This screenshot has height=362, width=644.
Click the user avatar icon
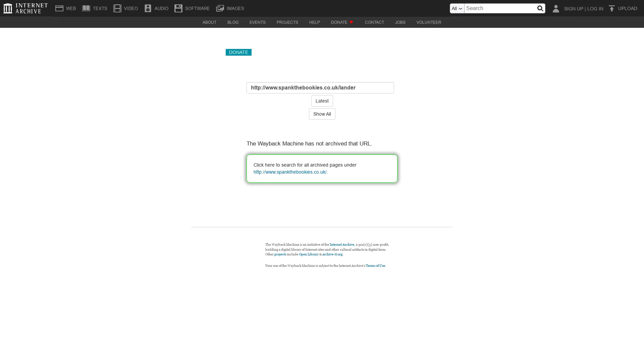point(556,8)
